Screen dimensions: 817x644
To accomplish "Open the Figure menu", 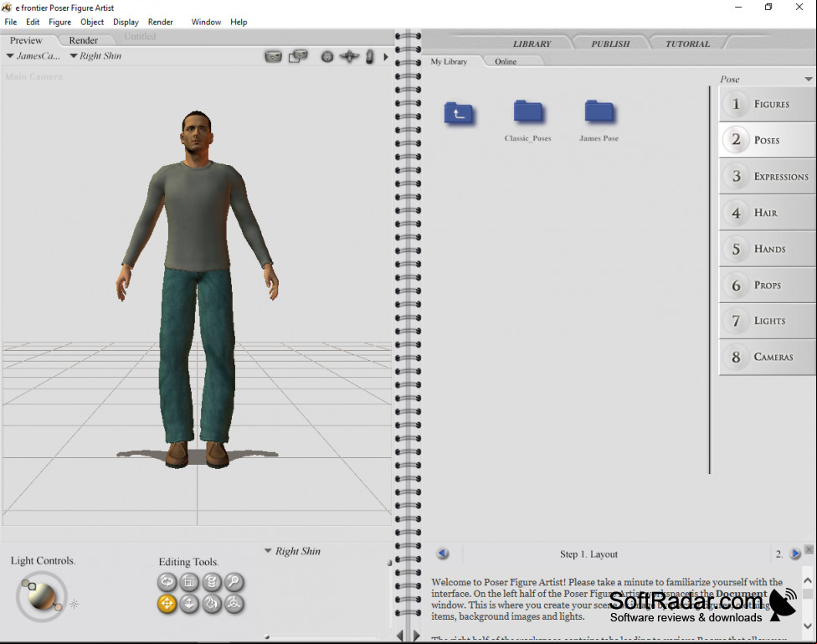I will point(60,22).
